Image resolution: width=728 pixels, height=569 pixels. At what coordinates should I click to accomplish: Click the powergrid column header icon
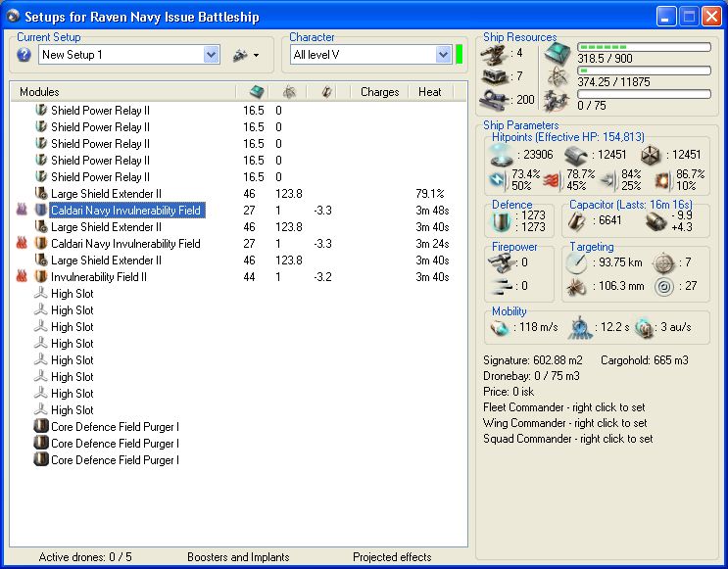coord(290,91)
